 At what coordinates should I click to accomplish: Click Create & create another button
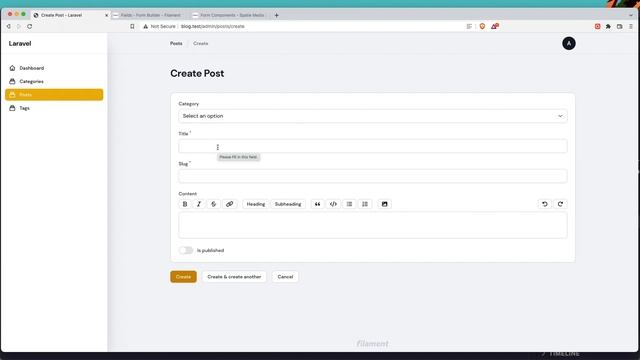point(234,277)
